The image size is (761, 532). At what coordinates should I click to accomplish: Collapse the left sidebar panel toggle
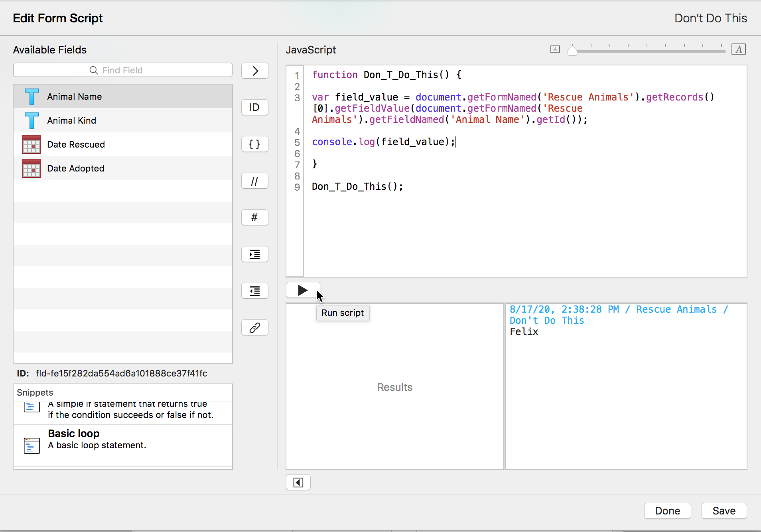298,483
